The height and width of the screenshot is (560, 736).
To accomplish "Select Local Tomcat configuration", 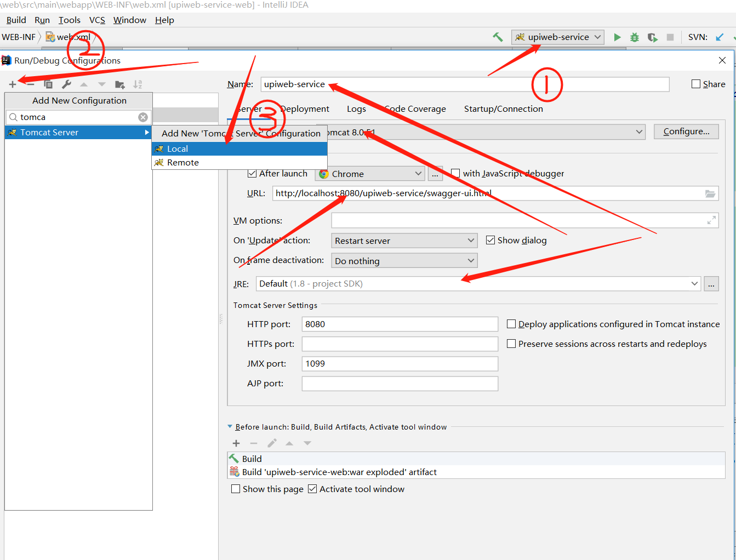I will [x=239, y=148].
